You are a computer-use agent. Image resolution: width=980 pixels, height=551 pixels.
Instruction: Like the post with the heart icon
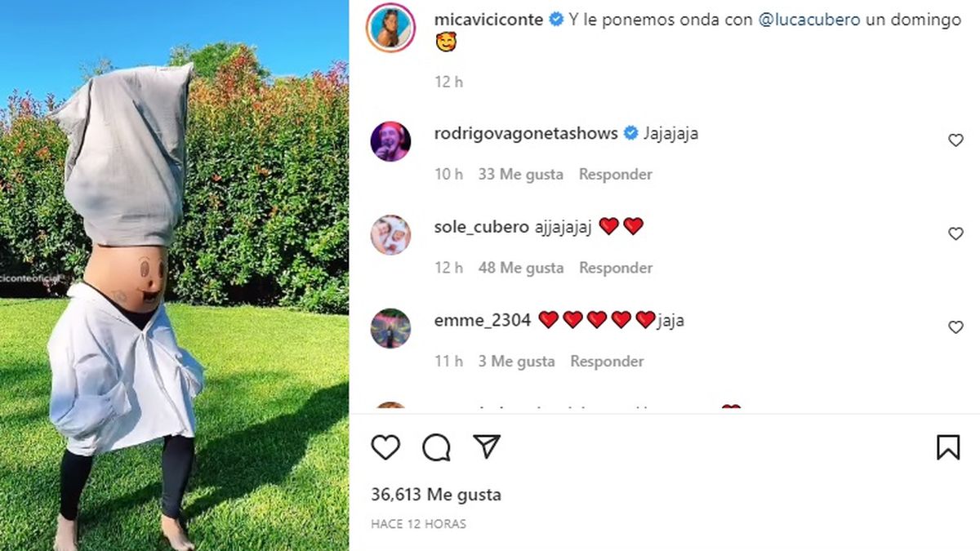[x=385, y=447]
